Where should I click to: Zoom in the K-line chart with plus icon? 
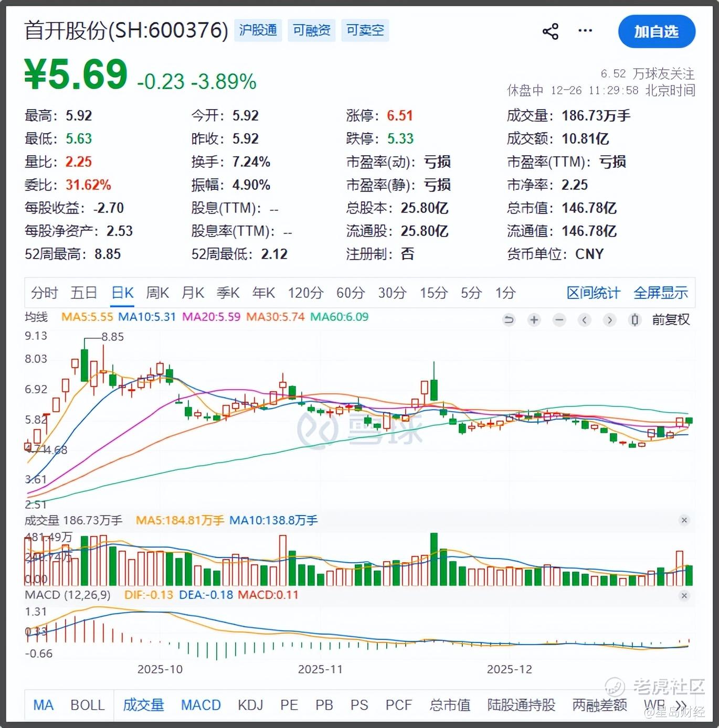point(534,319)
